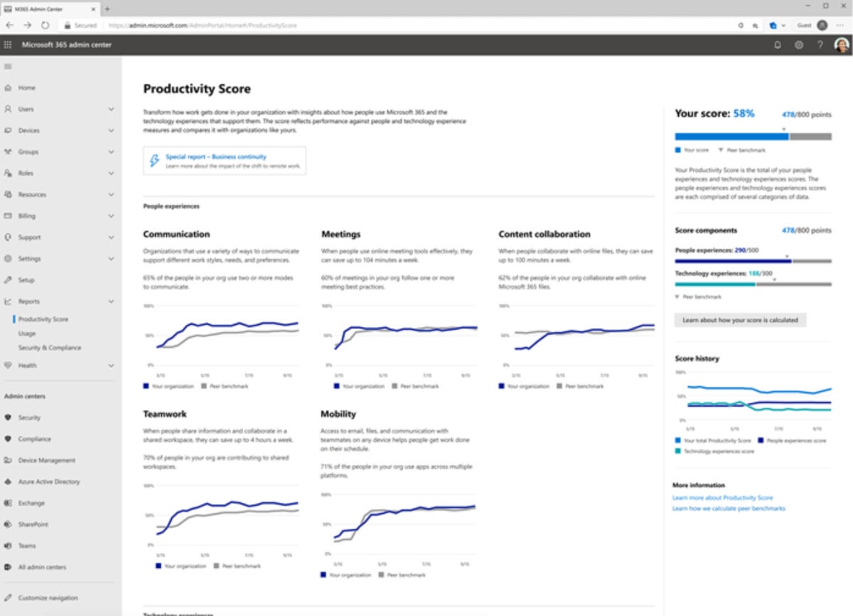Expand the Groups navigation chevron
853x616 pixels.
point(111,152)
